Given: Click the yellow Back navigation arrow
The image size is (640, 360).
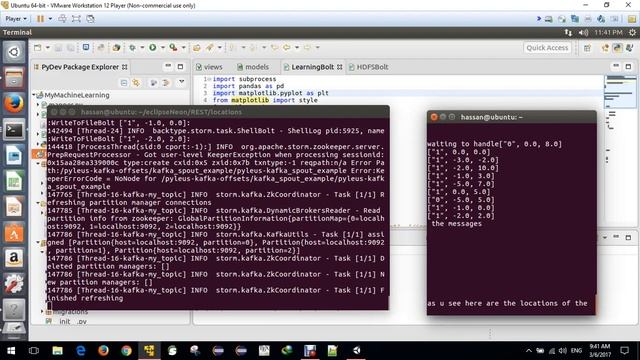Looking at the screenshot, I should 287,48.
